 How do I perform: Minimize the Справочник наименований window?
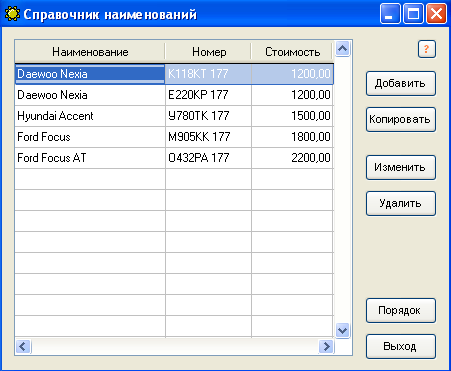coord(390,14)
